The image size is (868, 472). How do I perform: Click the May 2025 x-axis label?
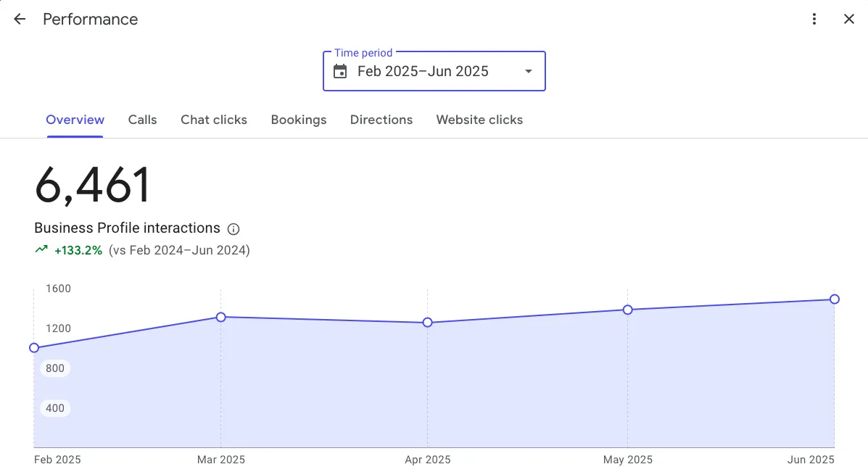pos(628,460)
